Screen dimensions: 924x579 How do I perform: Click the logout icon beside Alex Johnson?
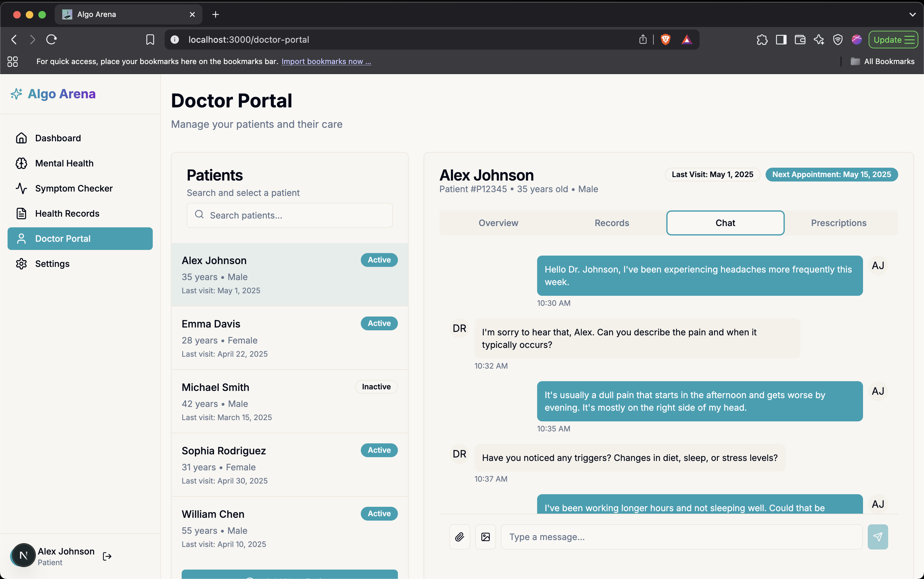click(107, 556)
